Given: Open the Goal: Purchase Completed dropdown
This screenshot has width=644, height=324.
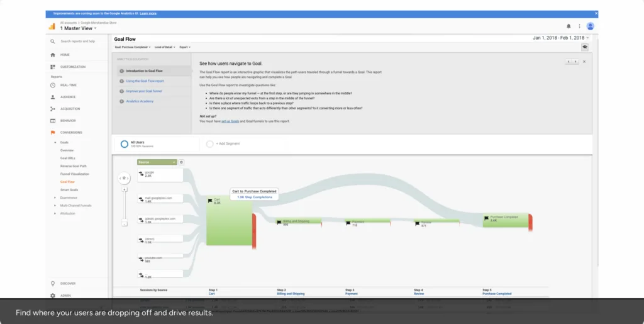Looking at the screenshot, I should [133, 47].
